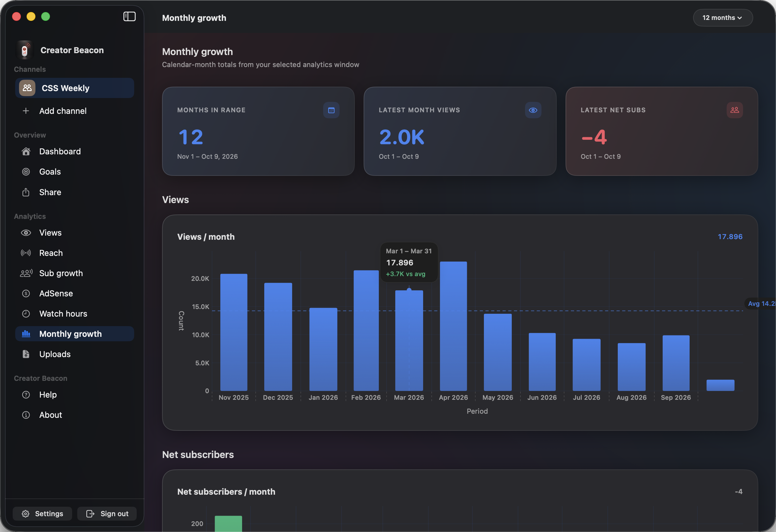
Task: Open the Settings button
Action: tap(42, 513)
